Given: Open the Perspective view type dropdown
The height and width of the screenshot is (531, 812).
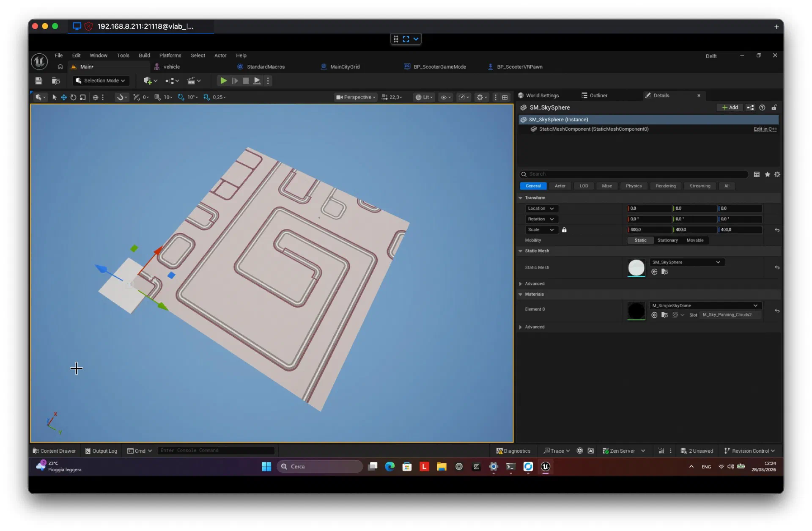Looking at the screenshot, I should click(x=355, y=97).
